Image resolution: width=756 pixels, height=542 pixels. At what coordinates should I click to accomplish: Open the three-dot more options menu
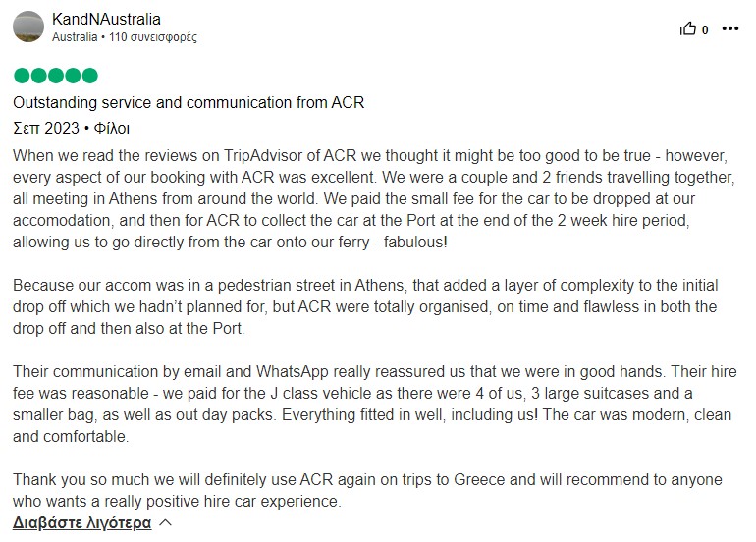click(x=729, y=28)
